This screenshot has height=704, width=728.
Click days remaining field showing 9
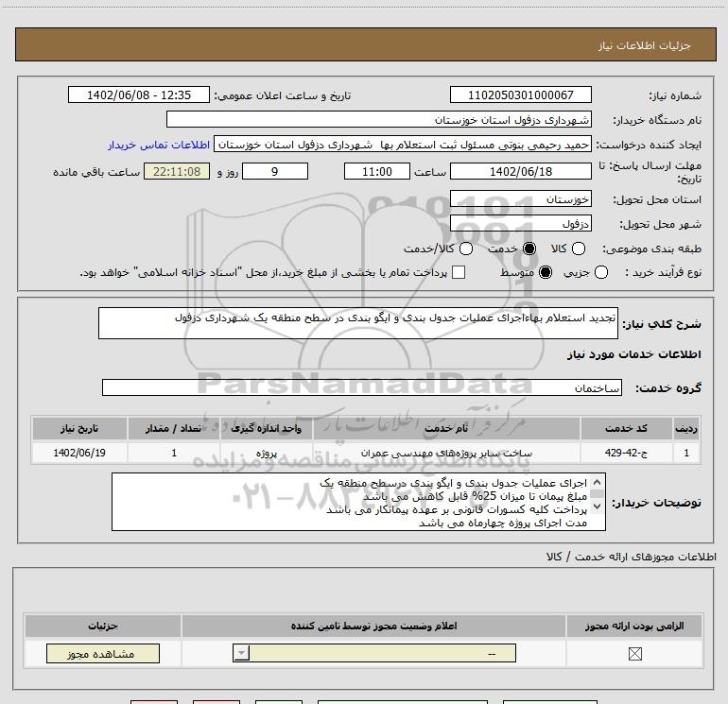[x=275, y=171]
